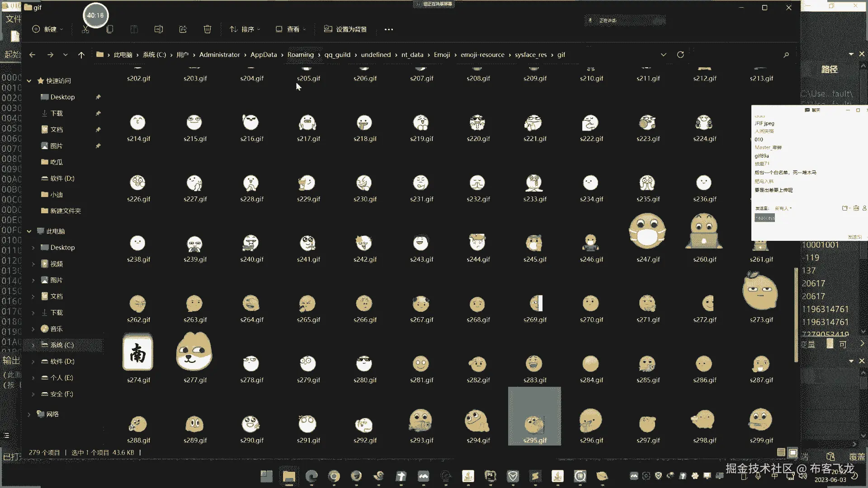This screenshot has height=488, width=868.
Task: Click the rename icon in toolbar
Action: 159,29
